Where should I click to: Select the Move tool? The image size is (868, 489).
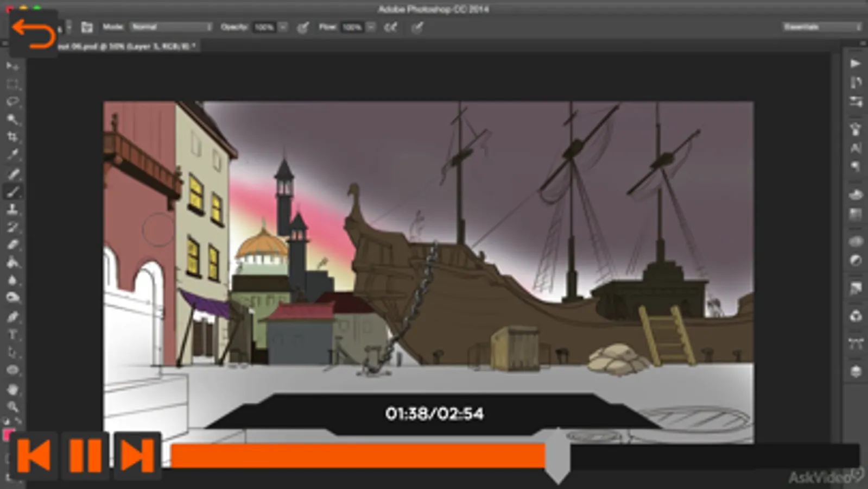(x=12, y=66)
